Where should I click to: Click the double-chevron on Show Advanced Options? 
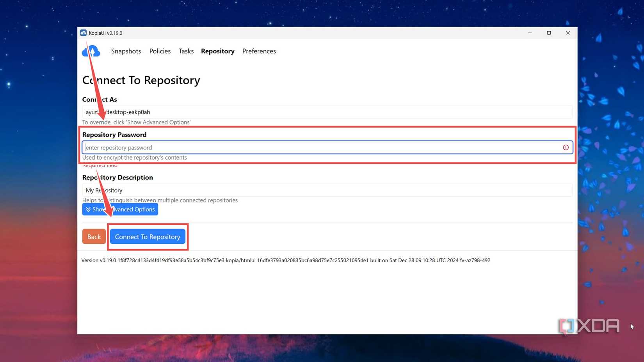point(89,209)
